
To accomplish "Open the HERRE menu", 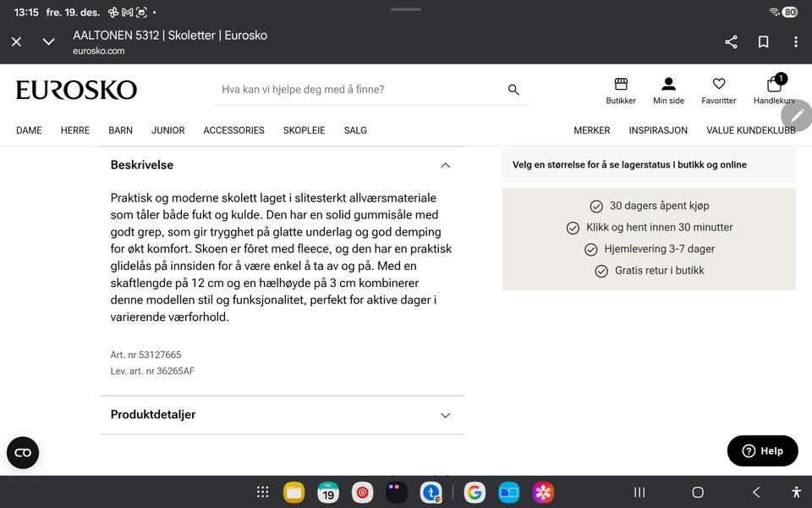I will coord(75,130).
